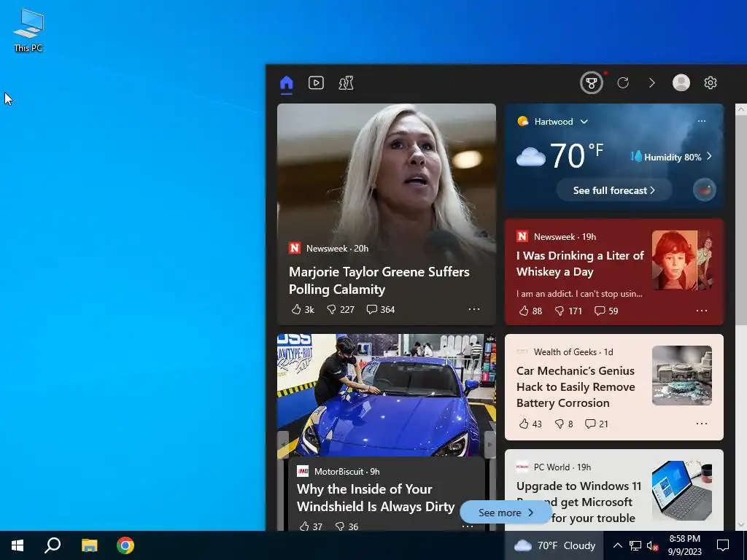747x560 pixels.
Task: Dislike the Whiskey a Day story
Action: pyautogui.click(x=568, y=311)
